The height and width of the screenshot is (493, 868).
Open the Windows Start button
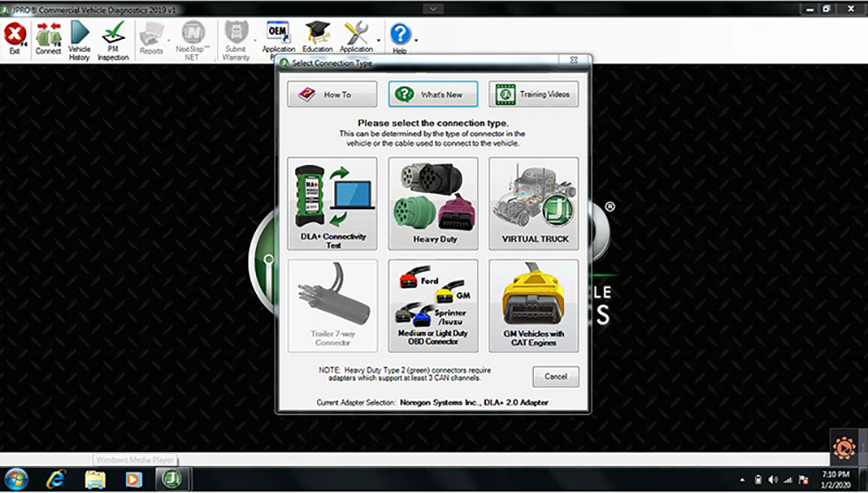(16, 479)
